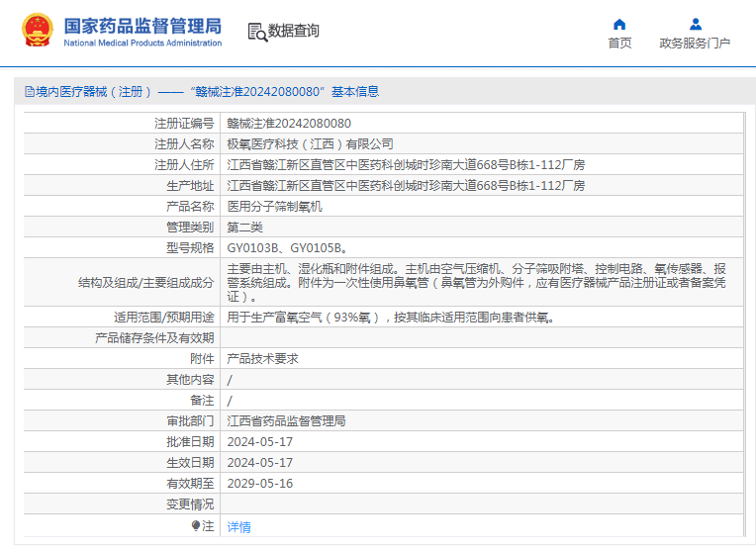Go to 首页 via the house icon
This screenshot has height=550, width=756.
(x=619, y=24)
